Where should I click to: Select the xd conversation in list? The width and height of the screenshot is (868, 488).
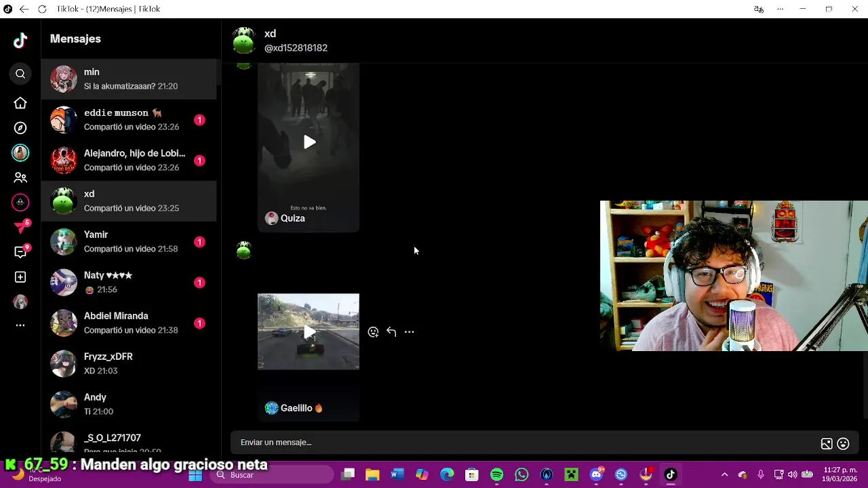[x=129, y=201]
